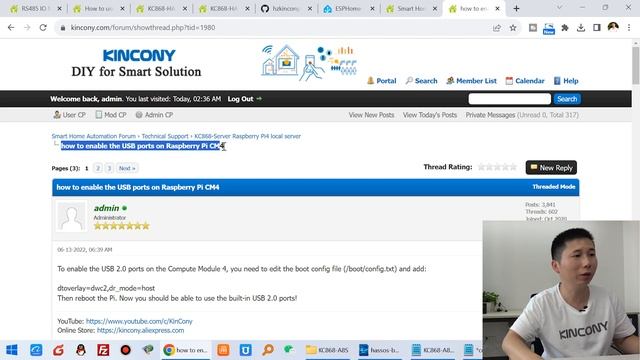Close the ESPHome tab
Viewport: 640px width, 360px height.
[372, 8]
